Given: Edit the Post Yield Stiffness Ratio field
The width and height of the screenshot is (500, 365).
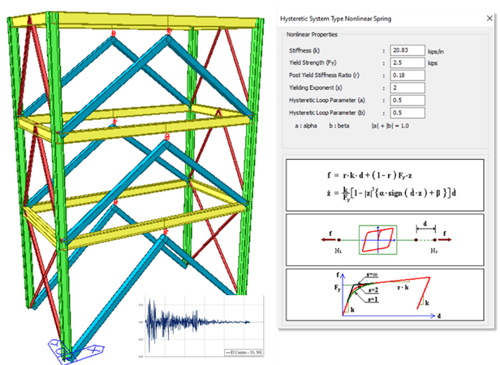Looking at the screenshot, I should (408, 75).
